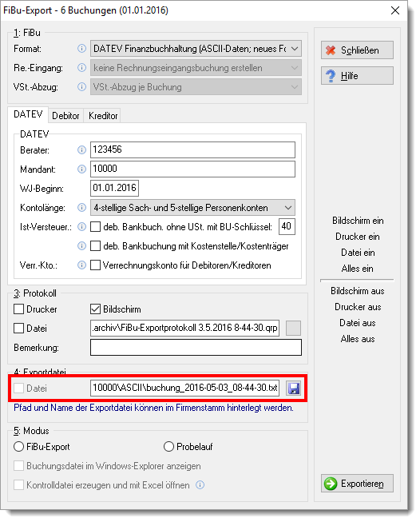Enable the Drucker protocol checkbox
The width and height of the screenshot is (420, 522).
tap(18, 309)
